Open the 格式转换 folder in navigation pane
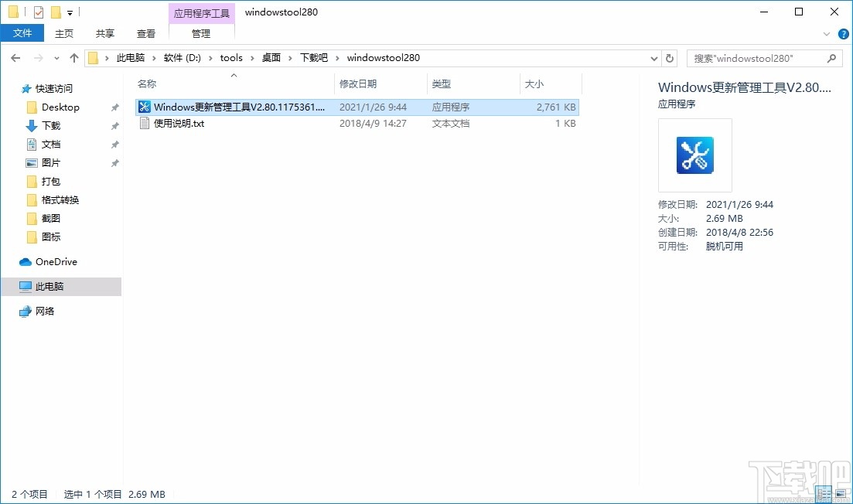This screenshot has width=853, height=504. 60,199
